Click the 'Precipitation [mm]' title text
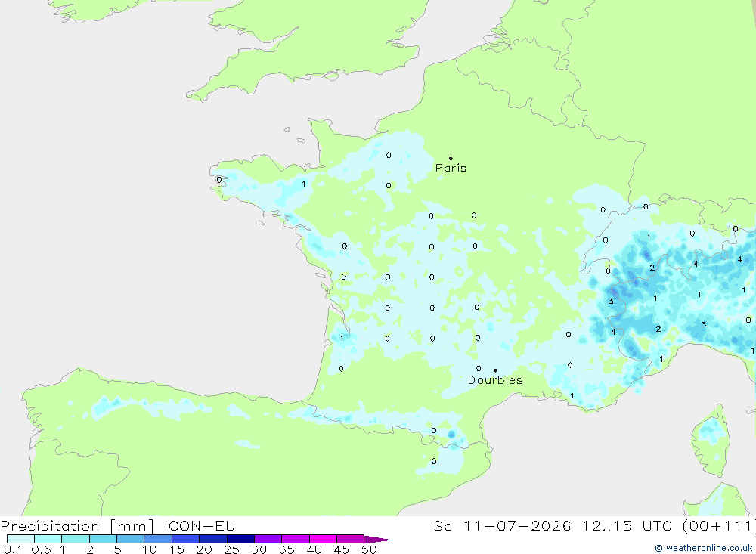The width and height of the screenshot is (756, 554). pos(77,526)
